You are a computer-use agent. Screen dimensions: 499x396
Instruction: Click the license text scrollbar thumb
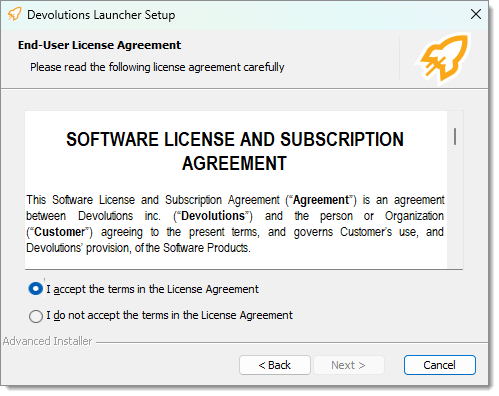tap(455, 136)
